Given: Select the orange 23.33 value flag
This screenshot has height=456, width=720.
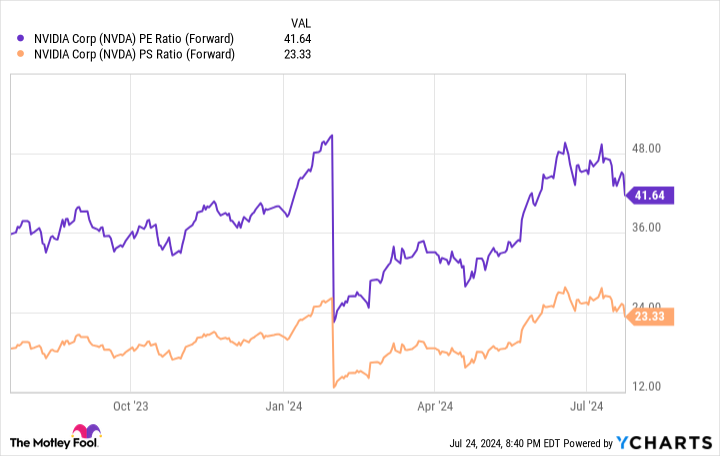Looking at the screenshot, I should 649,316.
